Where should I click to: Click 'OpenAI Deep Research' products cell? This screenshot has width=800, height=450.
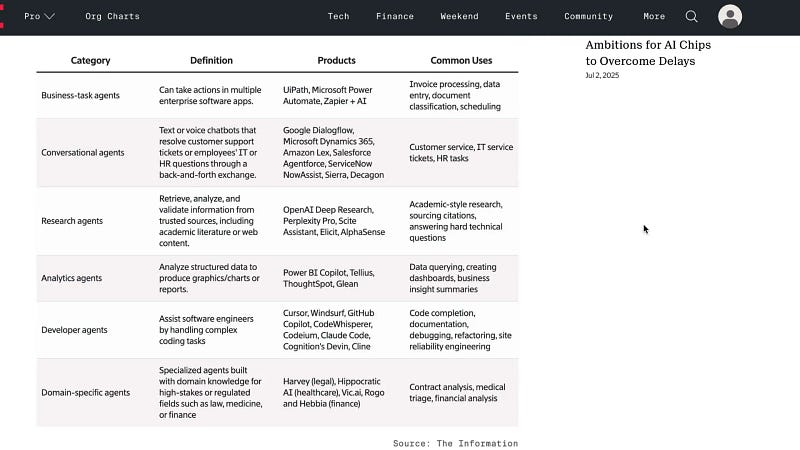coord(334,221)
